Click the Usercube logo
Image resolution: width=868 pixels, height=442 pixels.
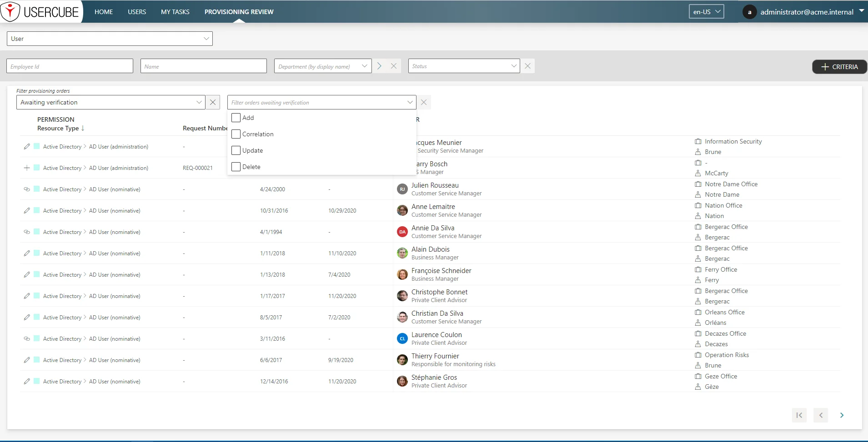click(41, 11)
